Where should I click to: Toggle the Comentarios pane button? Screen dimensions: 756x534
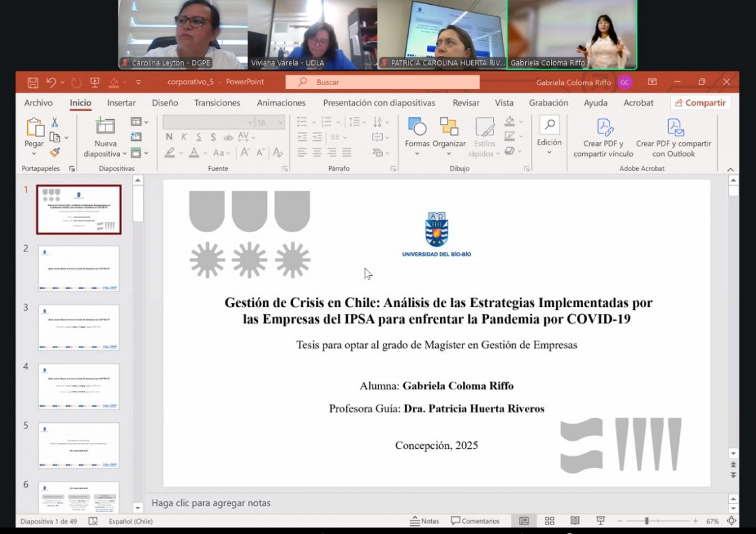point(475,521)
